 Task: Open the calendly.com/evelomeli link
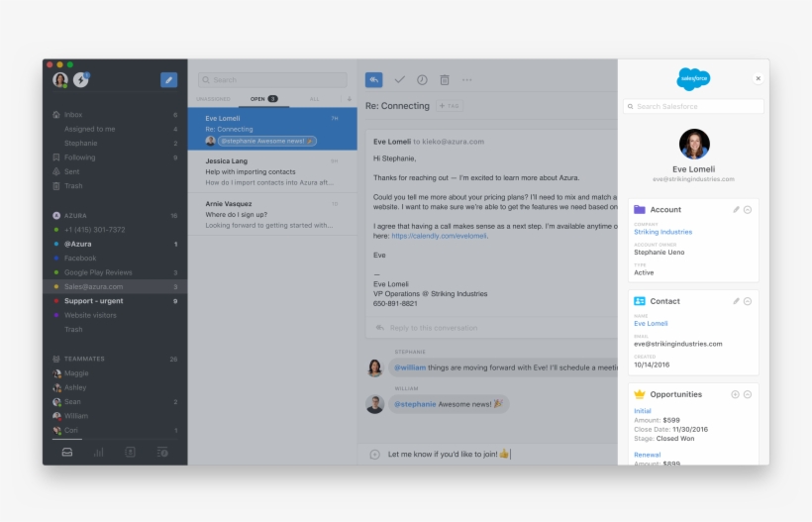439,236
